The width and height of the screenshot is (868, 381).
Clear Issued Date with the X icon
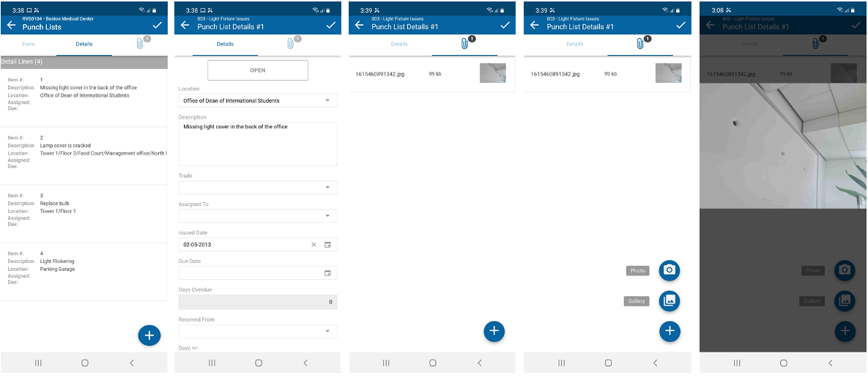point(314,244)
